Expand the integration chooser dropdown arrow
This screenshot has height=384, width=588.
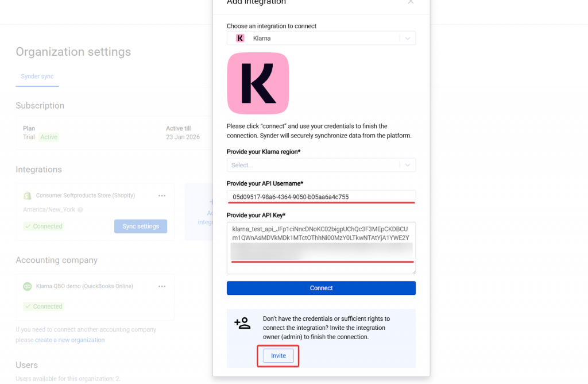coord(407,39)
